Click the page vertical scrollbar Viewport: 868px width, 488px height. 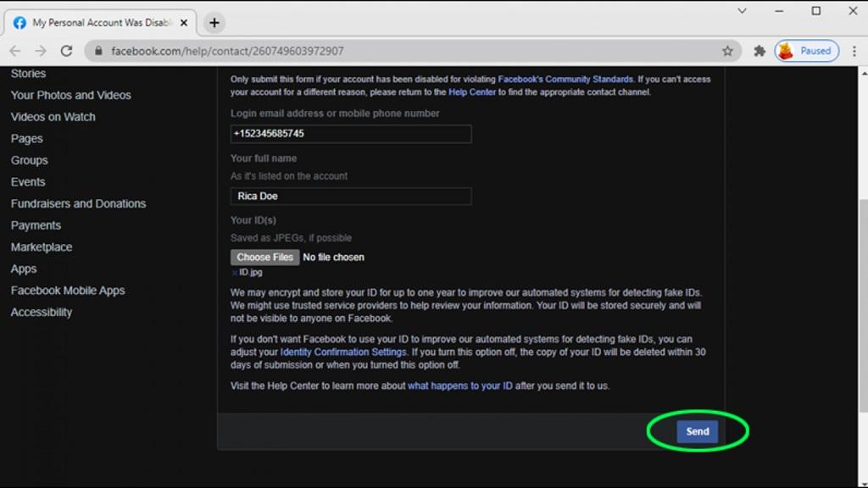[863, 304]
